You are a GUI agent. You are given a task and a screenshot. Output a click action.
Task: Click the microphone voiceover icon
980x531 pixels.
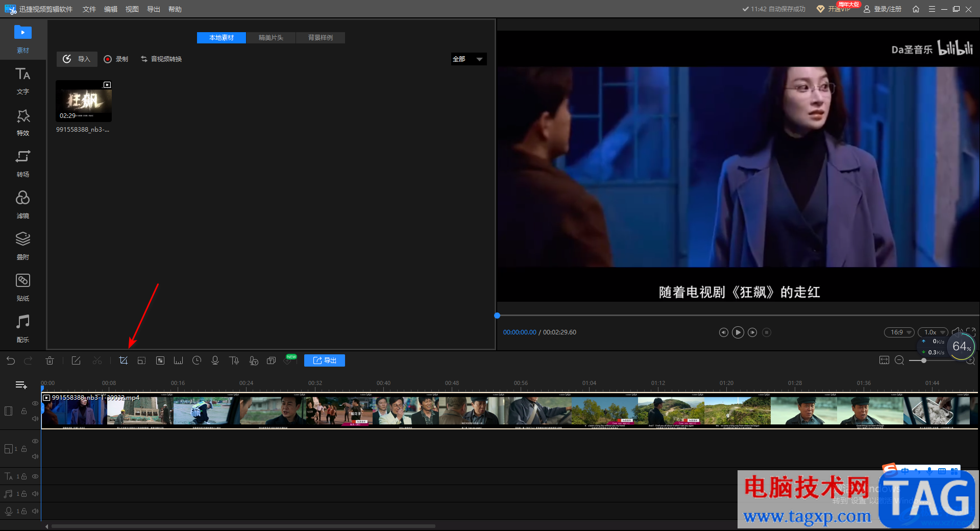(215, 360)
